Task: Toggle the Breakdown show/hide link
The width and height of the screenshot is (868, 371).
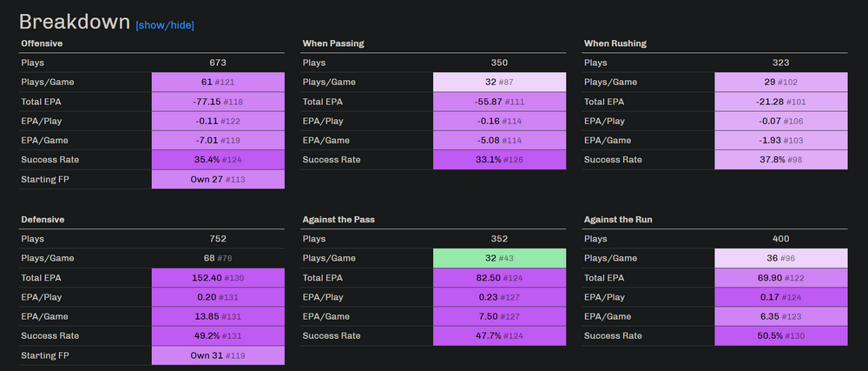Action: [165, 25]
